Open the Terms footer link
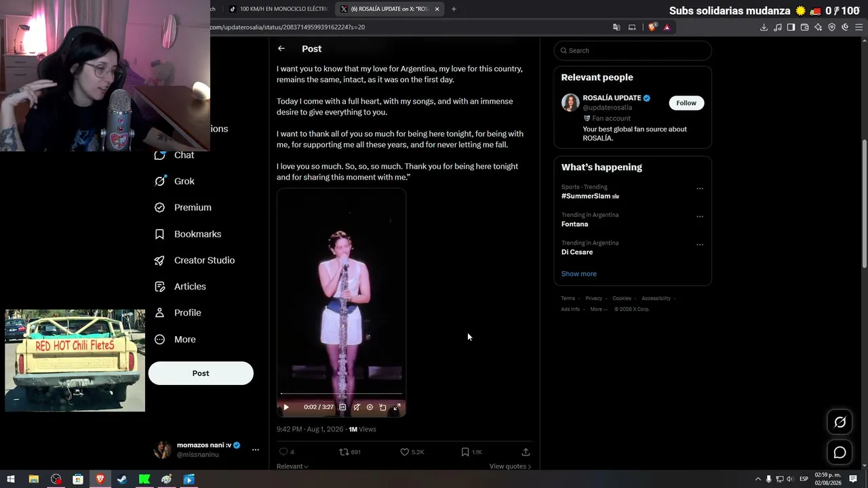 pyautogui.click(x=568, y=298)
